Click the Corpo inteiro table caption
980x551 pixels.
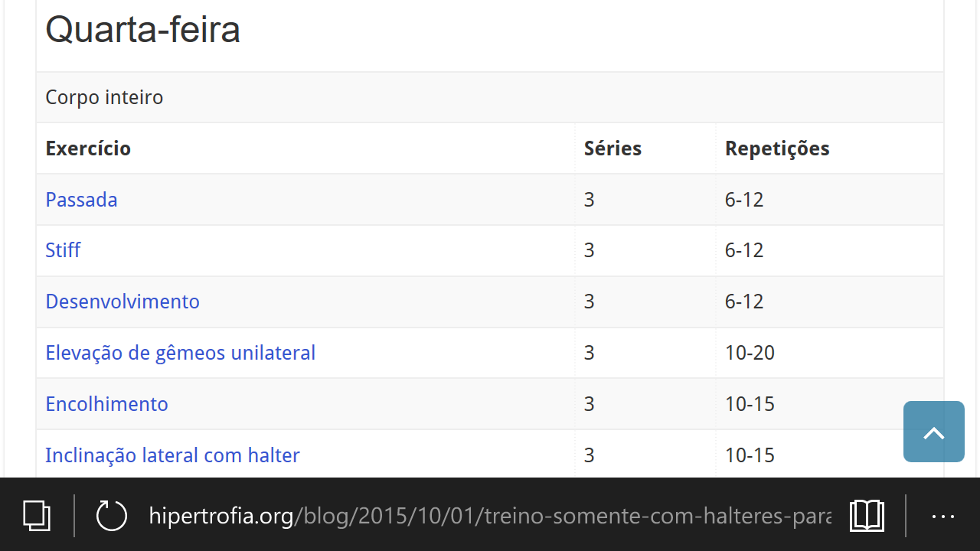(104, 97)
